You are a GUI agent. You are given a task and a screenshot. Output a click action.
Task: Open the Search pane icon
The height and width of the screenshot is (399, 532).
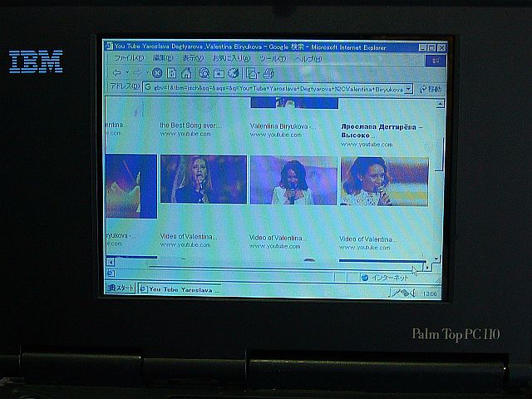click(x=204, y=73)
